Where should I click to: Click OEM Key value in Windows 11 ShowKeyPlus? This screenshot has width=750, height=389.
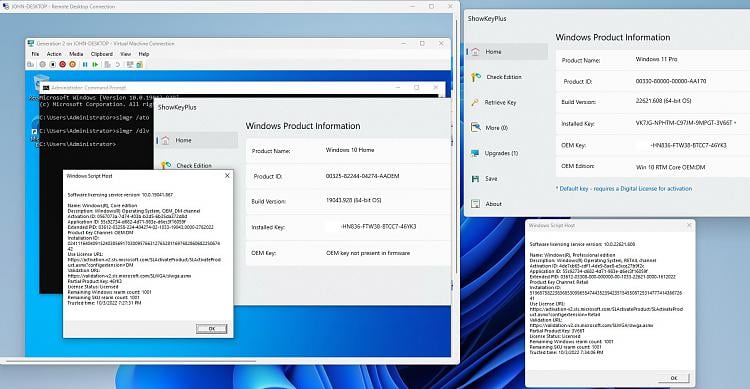[688, 145]
